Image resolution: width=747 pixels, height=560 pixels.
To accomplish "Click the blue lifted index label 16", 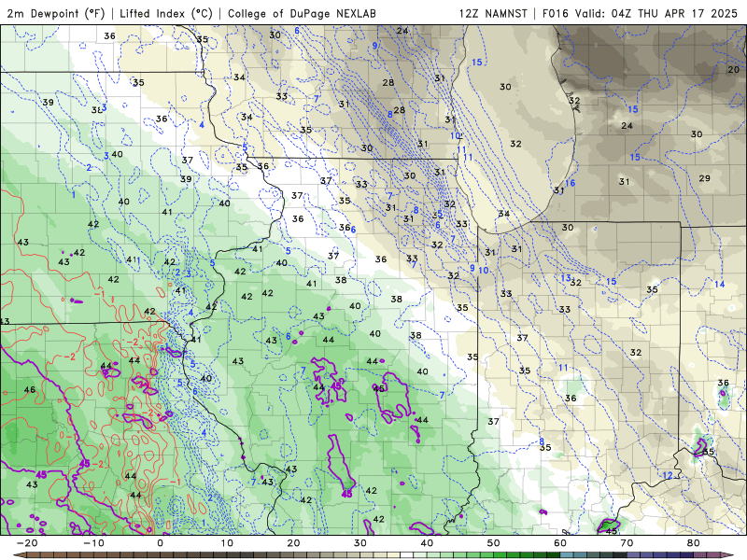I will point(571,183).
